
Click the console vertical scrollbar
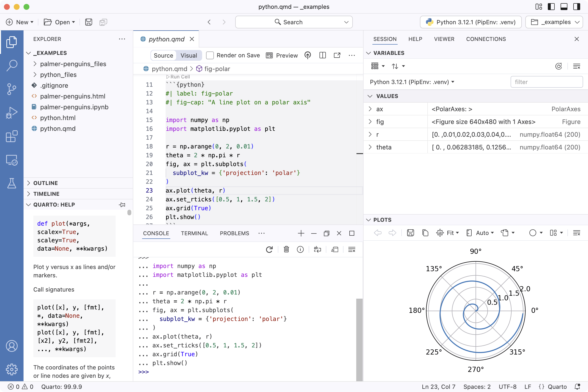coord(359,340)
